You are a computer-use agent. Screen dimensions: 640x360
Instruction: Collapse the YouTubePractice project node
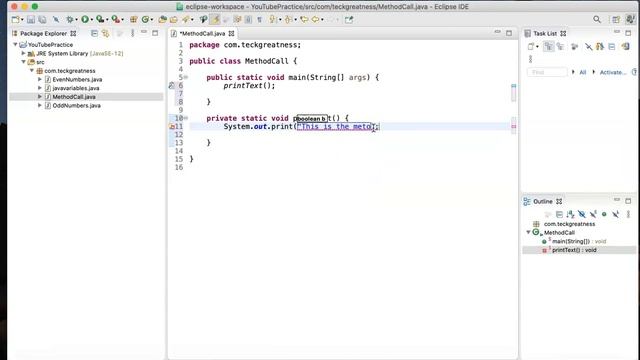coord(15,44)
